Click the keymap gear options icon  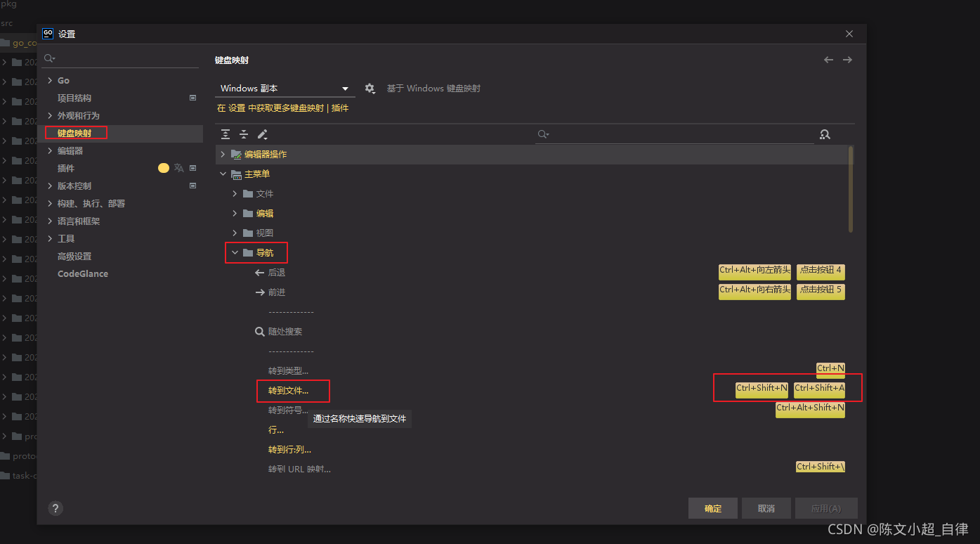370,89
